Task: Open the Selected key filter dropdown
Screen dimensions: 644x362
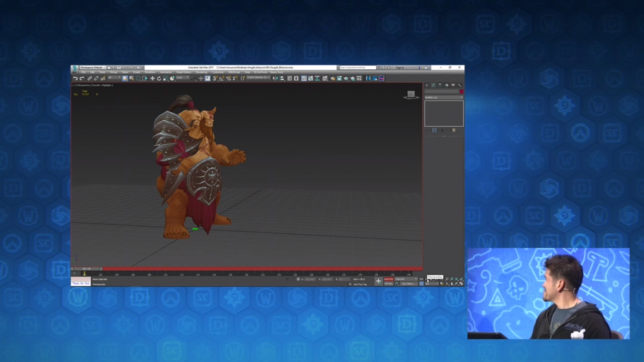Action: click(406, 279)
